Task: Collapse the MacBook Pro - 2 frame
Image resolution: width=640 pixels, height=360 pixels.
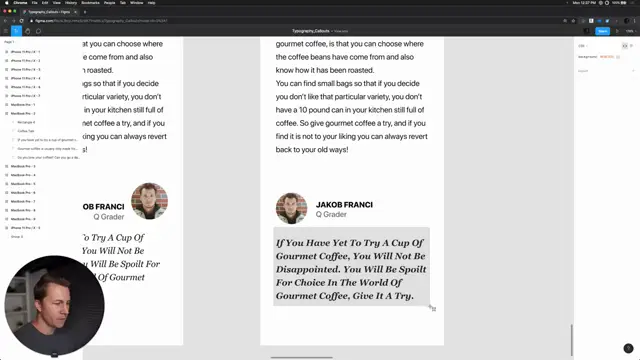Action: [x=6, y=113]
